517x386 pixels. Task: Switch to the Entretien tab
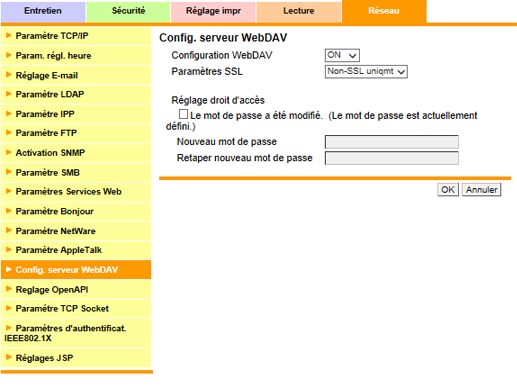(43, 11)
